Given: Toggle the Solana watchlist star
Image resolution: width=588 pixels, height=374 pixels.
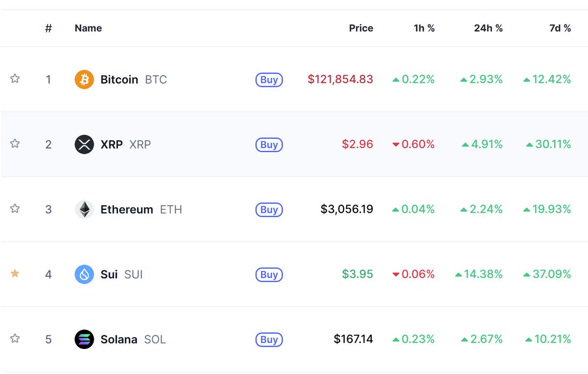Looking at the screenshot, I should [15, 338].
